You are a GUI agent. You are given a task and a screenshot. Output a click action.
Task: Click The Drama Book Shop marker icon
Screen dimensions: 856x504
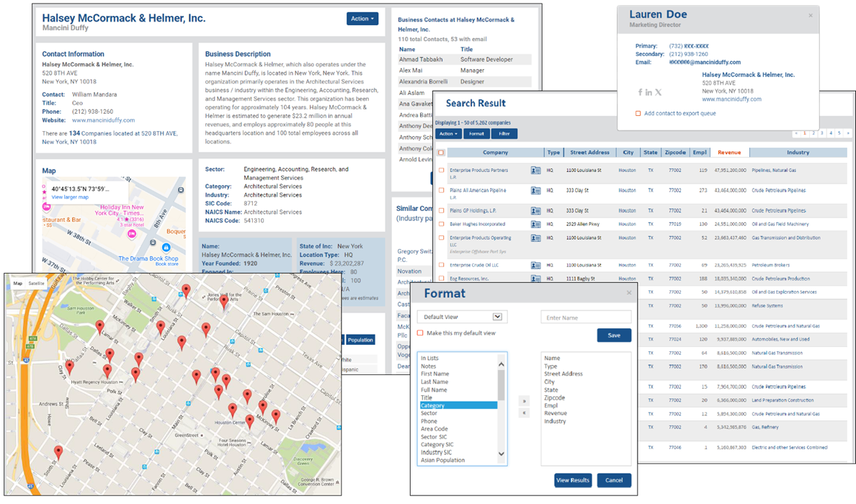166,248
